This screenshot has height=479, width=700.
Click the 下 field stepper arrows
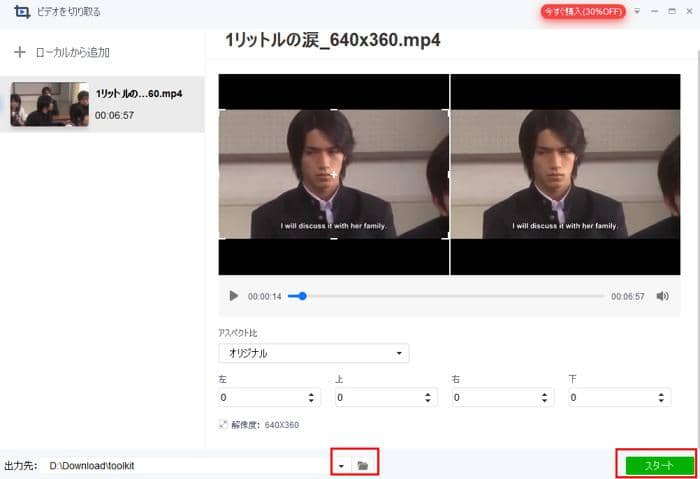click(661, 397)
